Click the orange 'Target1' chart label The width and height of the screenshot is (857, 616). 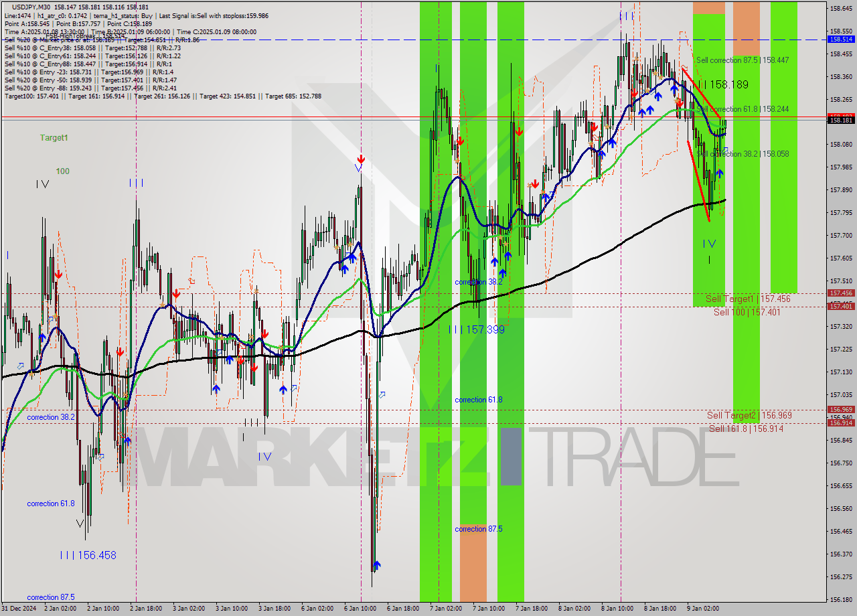pyautogui.click(x=54, y=138)
